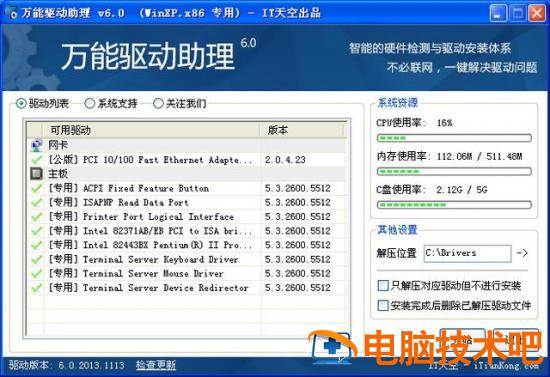
Task: Click the 检查更新 link
Action: tap(156, 365)
